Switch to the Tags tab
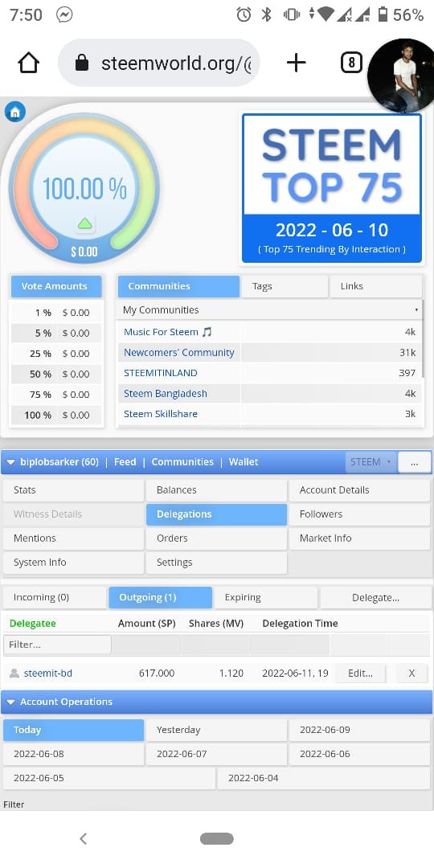This screenshot has height=868, width=434. point(285,286)
